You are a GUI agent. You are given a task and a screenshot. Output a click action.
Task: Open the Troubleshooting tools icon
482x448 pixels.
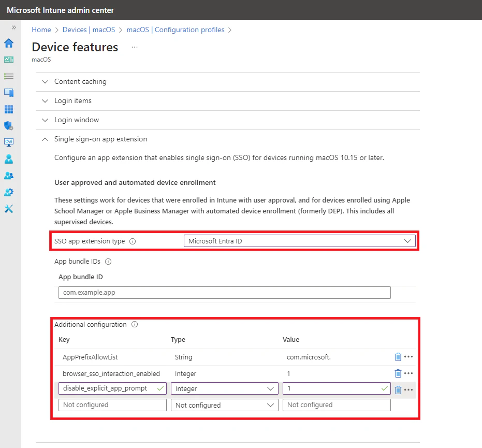point(9,209)
